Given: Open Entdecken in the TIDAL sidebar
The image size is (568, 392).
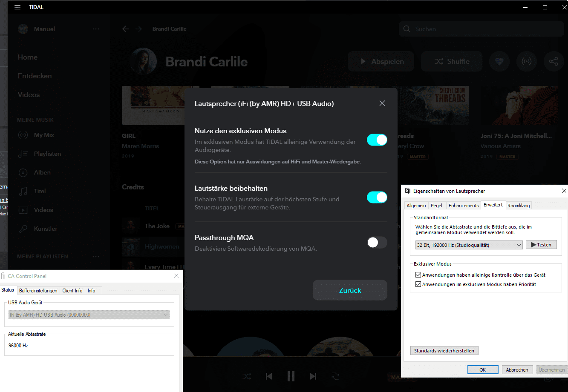Looking at the screenshot, I should pos(35,76).
